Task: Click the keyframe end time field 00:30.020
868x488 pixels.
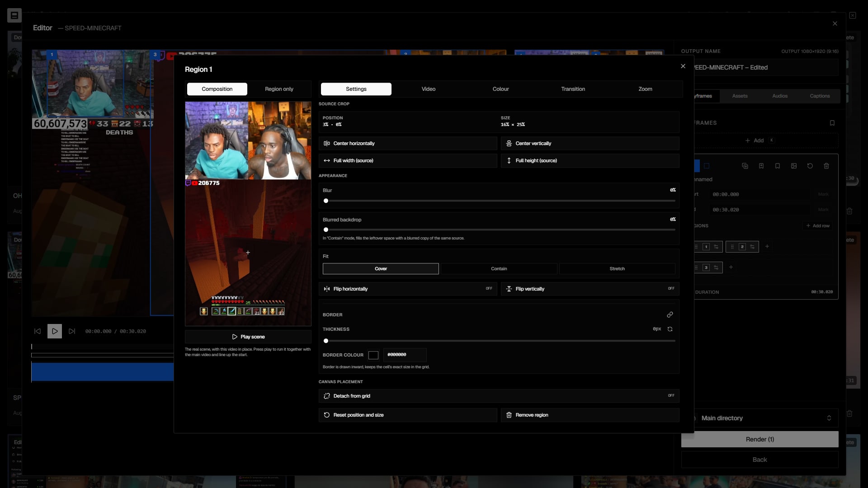Action: pyautogui.click(x=760, y=210)
